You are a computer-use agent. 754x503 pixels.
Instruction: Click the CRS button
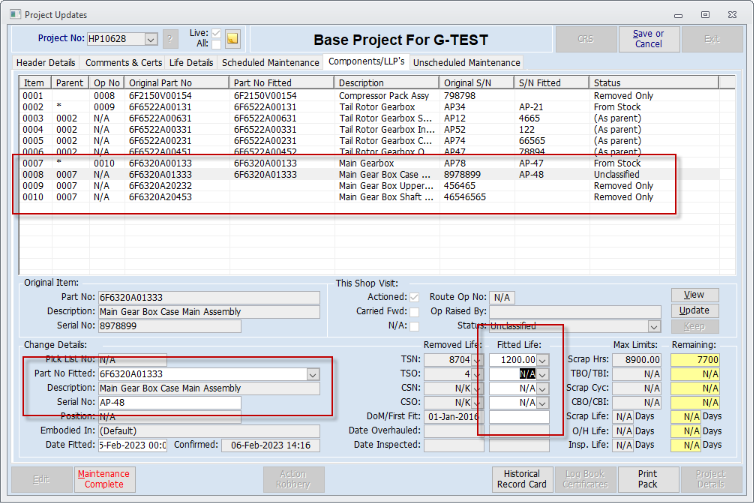coord(586,39)
